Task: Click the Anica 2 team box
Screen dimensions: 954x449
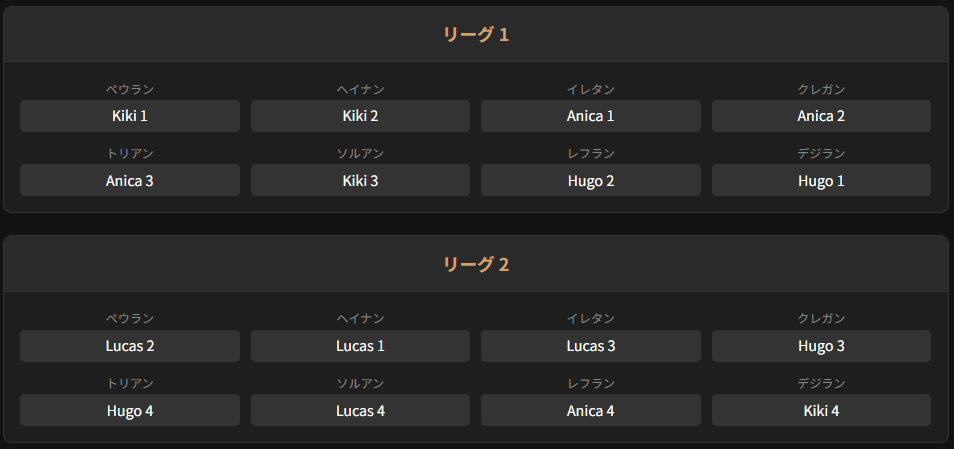Action: [x=821, y=116]
